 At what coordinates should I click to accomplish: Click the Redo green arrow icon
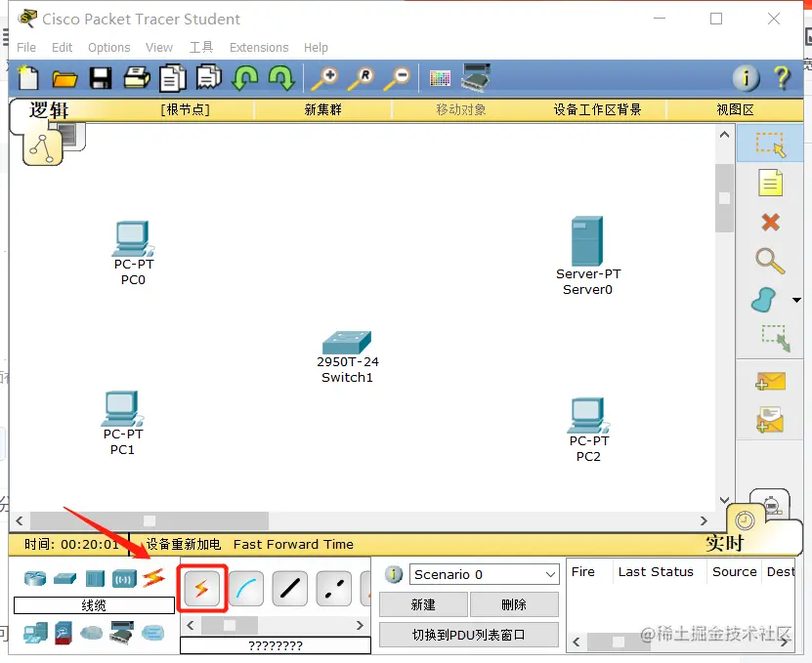pyautogui.click(x=281, y=78)
